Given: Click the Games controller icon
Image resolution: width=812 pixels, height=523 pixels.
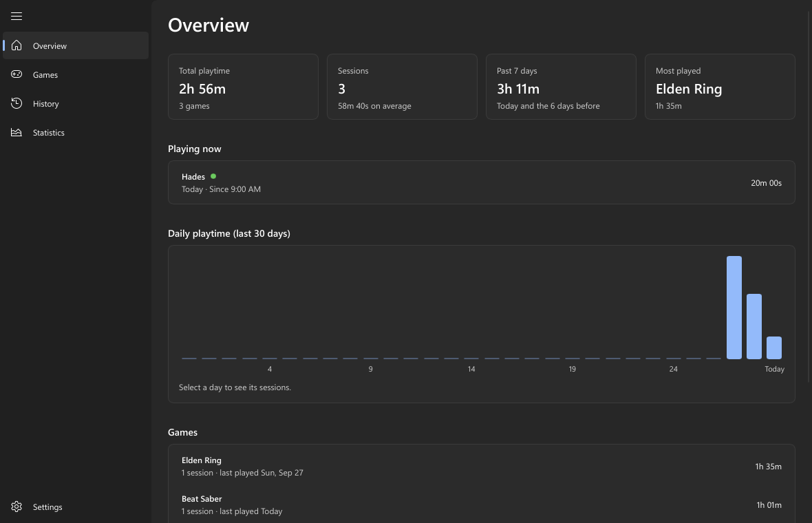Looking at the screenshot, I should coord(17,74).
